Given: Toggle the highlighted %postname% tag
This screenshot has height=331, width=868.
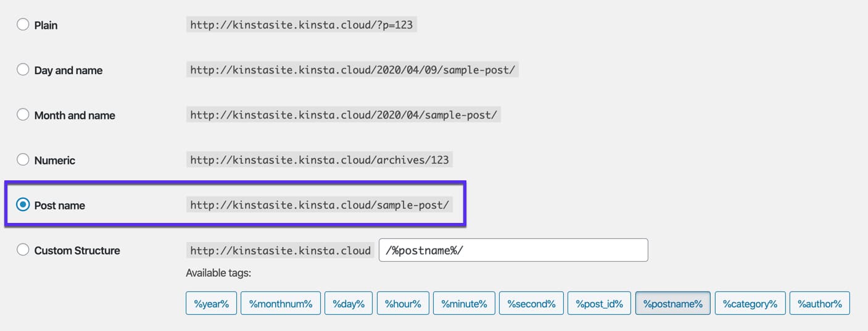Looking at the screenshot, I should (672, 303).
